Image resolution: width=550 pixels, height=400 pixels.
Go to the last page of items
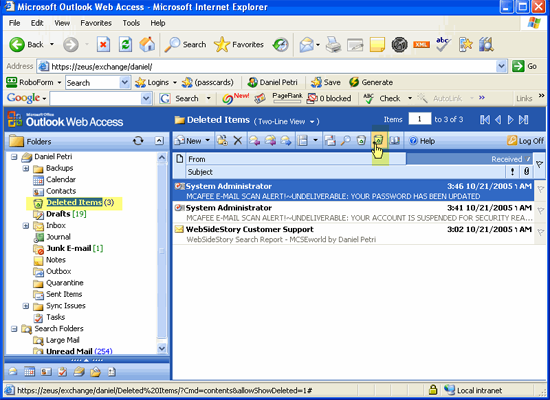tap(524, 120)
